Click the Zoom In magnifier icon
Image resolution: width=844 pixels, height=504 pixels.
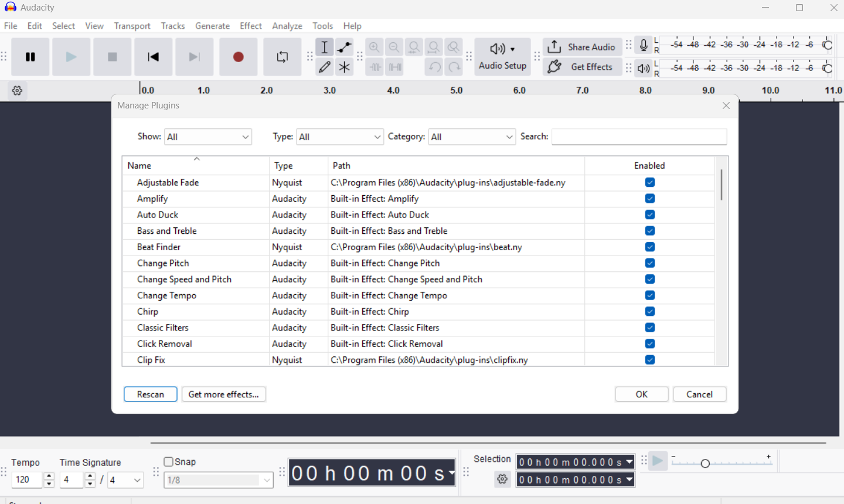point(375,47)
